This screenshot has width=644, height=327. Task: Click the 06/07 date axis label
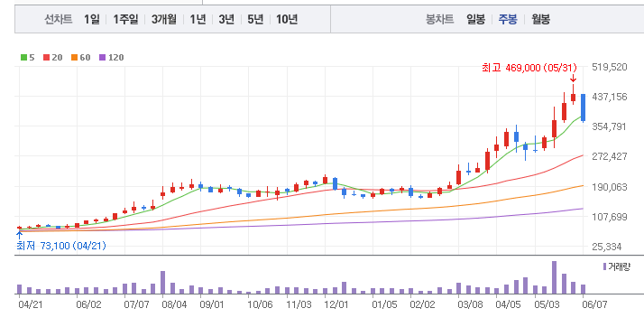coord(594,304)
